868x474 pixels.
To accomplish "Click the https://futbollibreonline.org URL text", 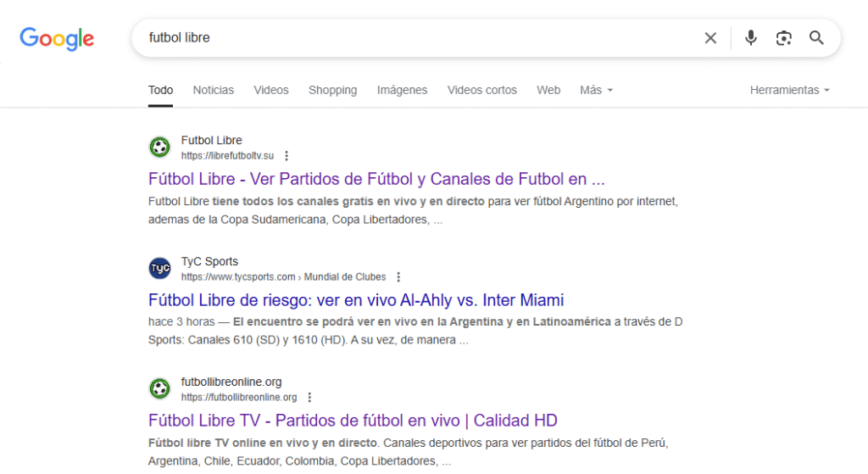I will (238, 397).
